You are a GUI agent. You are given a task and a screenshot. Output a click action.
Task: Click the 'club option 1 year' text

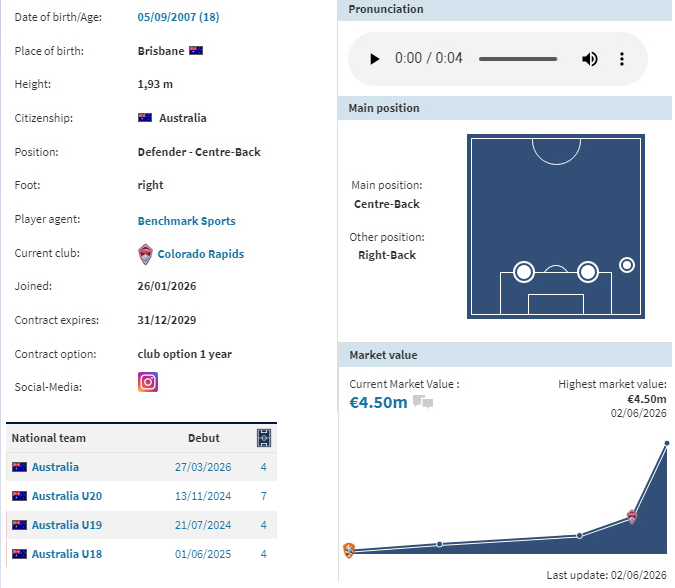[185, 354]
